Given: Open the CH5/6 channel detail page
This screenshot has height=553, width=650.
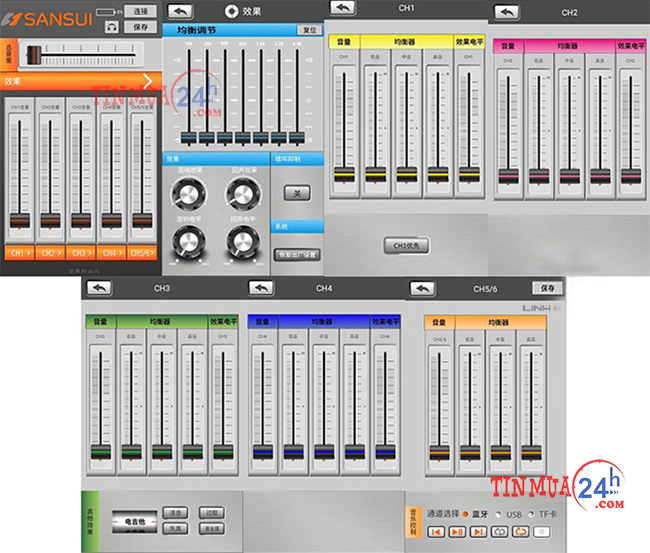Looking at the screenshot, I should click(x=141, y=253).
